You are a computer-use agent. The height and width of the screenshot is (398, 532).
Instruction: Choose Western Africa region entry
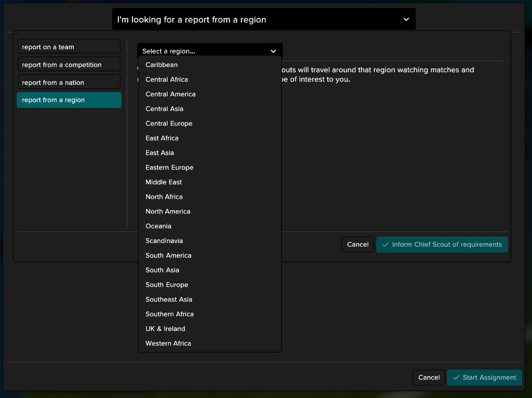(x=169, y=344)
